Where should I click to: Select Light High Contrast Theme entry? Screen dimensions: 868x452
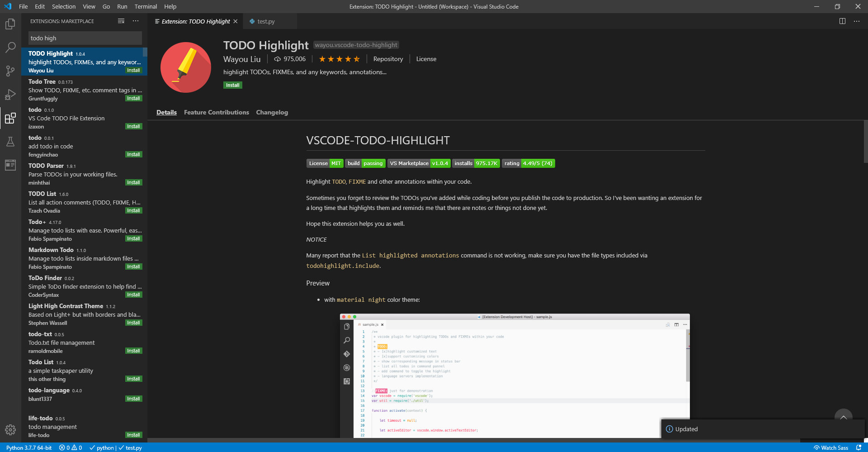pos(85,314)
